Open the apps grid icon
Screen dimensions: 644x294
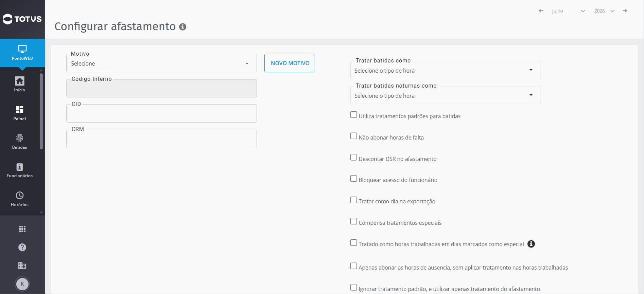[22, 229]
